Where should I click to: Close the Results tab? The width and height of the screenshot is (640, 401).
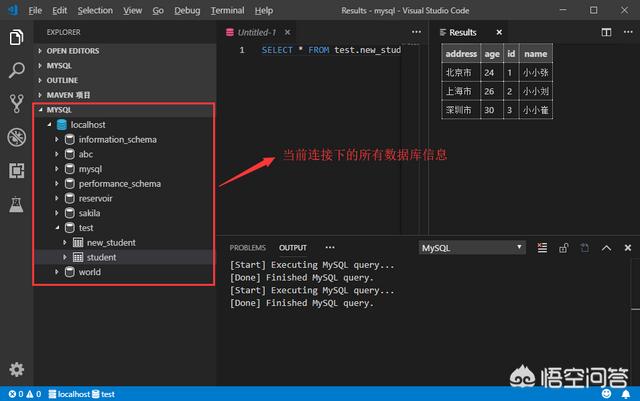(x=499, y=32)
